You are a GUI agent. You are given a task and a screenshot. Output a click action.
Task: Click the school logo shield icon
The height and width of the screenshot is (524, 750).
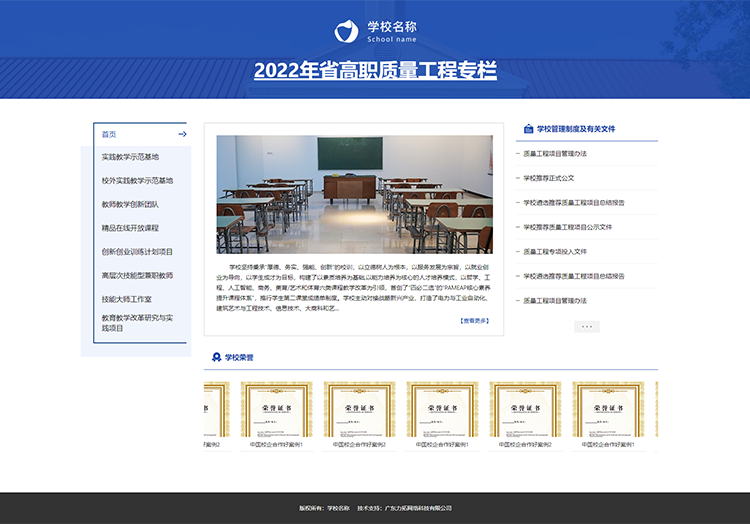(346, 31)
